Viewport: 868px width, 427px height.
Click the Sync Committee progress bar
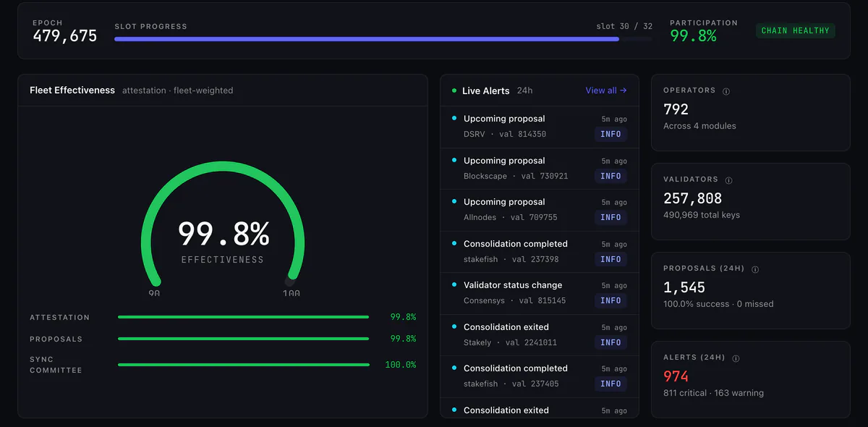[244, 365]
